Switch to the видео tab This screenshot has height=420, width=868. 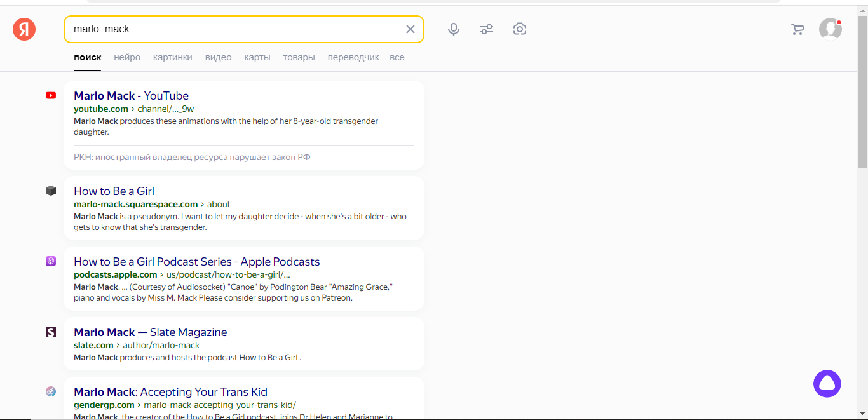[x=218, y=57]
